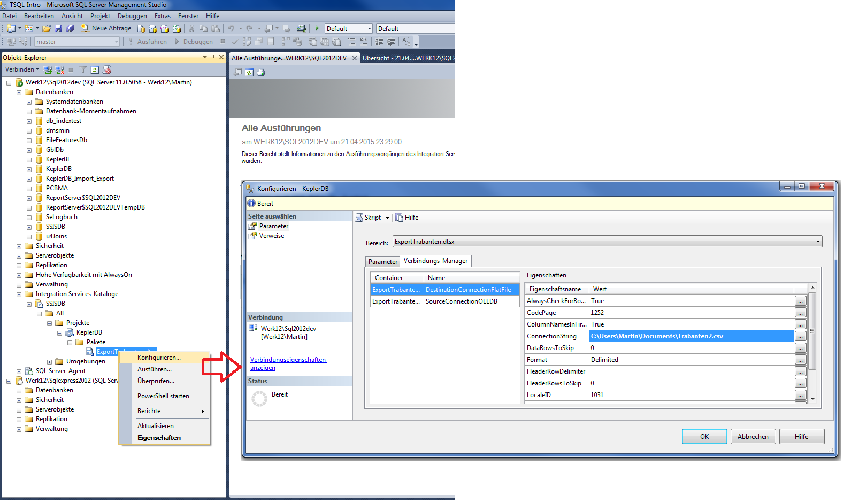Click the OK button

click(704, 437)
